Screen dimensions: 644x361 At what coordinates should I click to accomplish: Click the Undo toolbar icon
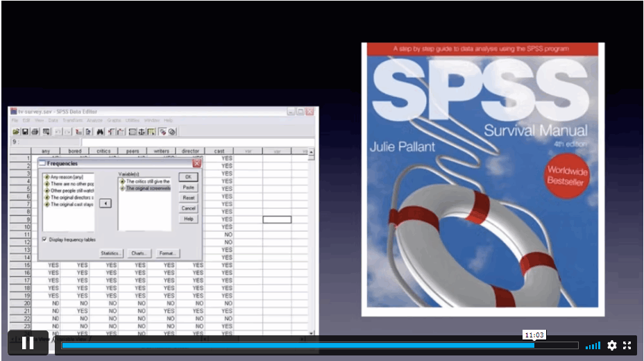(58, 132)
